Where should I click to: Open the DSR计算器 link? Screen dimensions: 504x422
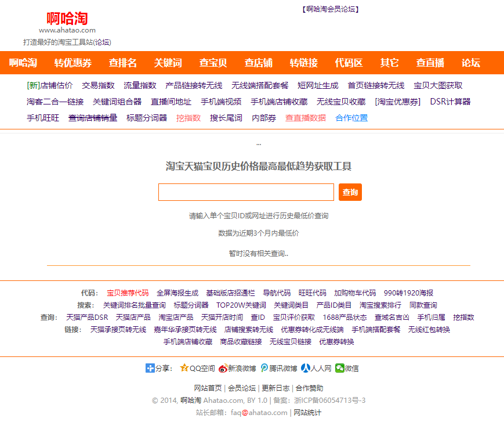pyautogui.click(x=450, y=102)
